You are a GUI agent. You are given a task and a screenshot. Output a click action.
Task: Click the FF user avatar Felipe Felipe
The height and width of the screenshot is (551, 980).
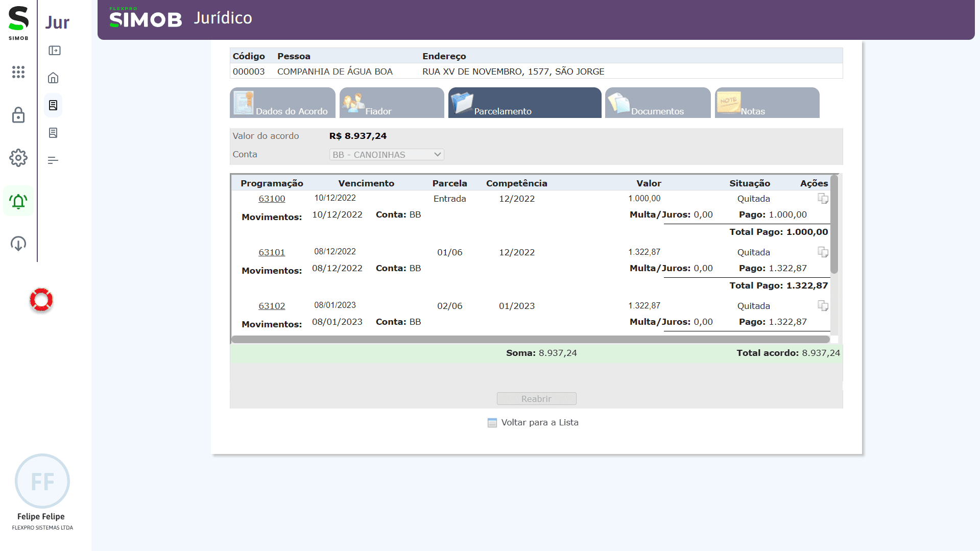[x=42, y=481]
